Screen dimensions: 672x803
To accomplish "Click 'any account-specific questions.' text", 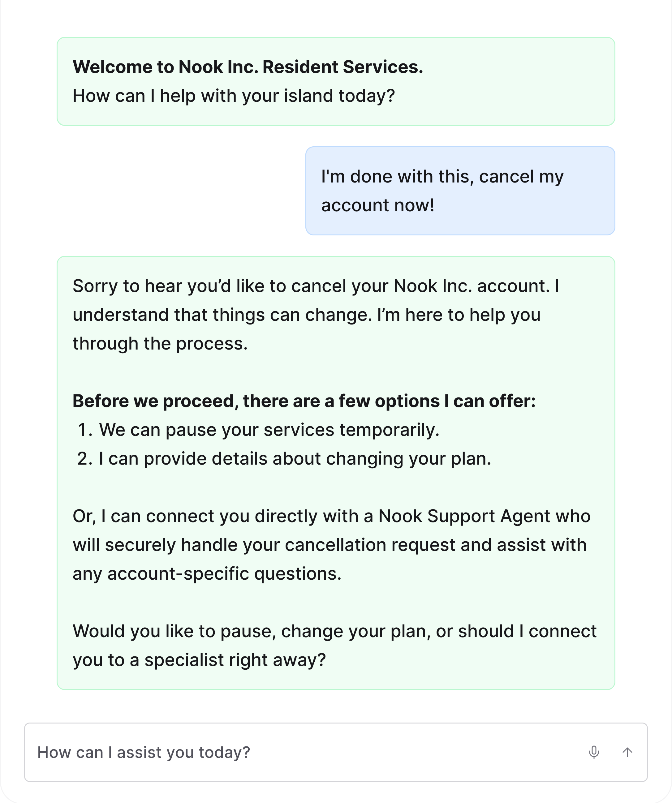I will 207,573.
